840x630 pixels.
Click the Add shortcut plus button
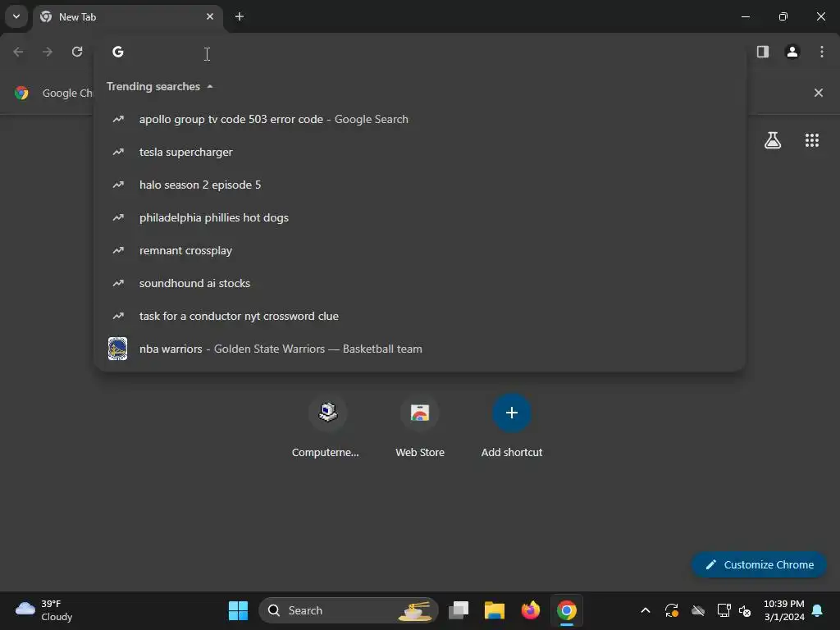click(x=512, y=413)
